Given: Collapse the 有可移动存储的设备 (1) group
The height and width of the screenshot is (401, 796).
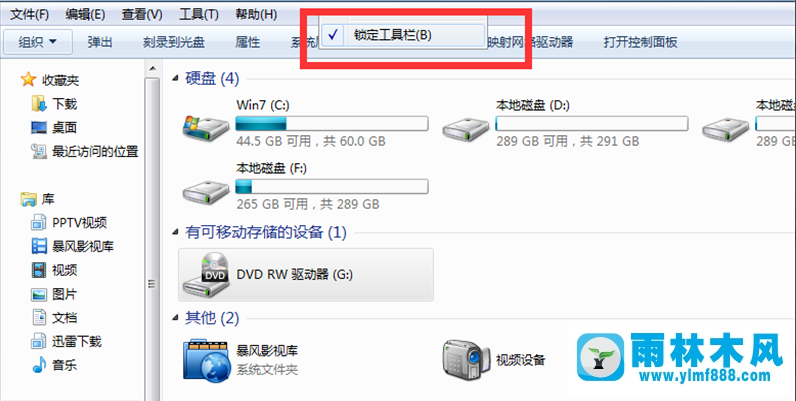Looking at the screenshot, I should [175, 232].
